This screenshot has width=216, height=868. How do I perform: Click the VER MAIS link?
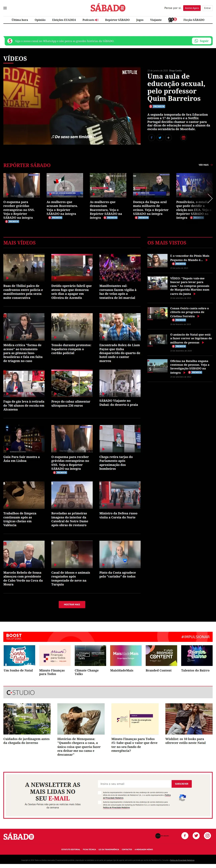pos(204,165)
